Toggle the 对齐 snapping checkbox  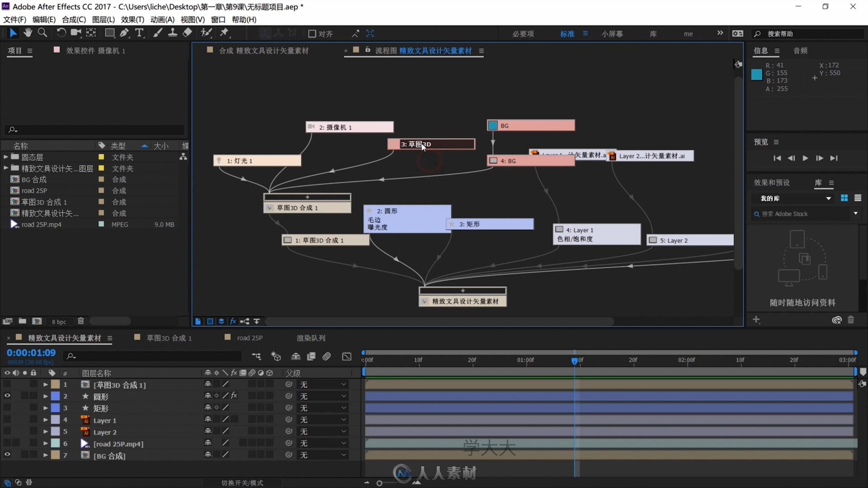(312, 33)
